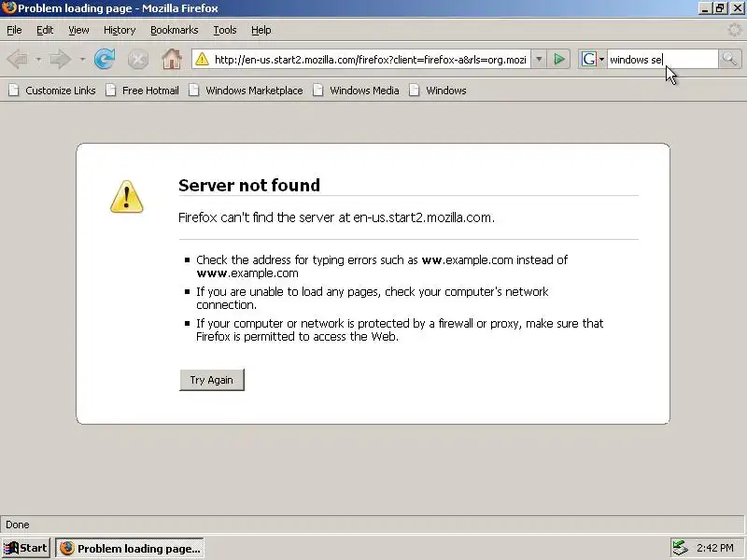Screen dimensions: 747x560
Task: Open the Windows bookmark in toolbar
Action: (438, 91)
